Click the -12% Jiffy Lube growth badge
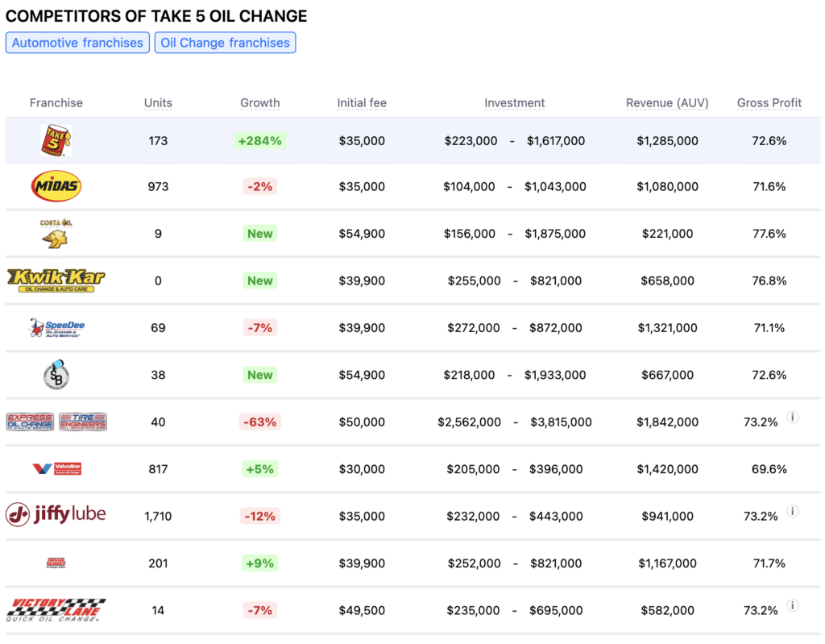Viewport: 825px width, 644px height. pos(260,516)
